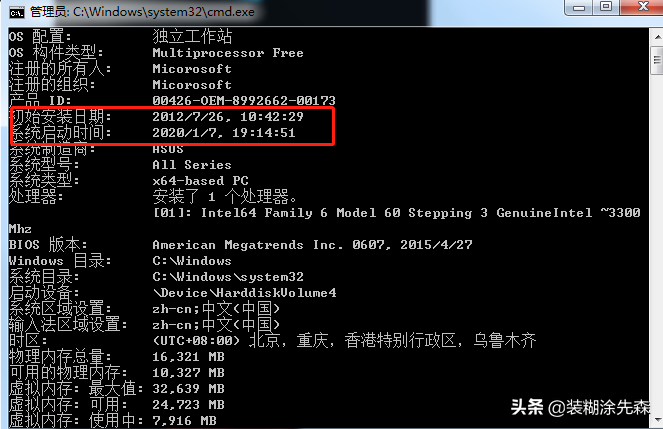Click the label BIOS 版本
The height and width of the screenshot is (429, 663).
(x=48, y=245)
